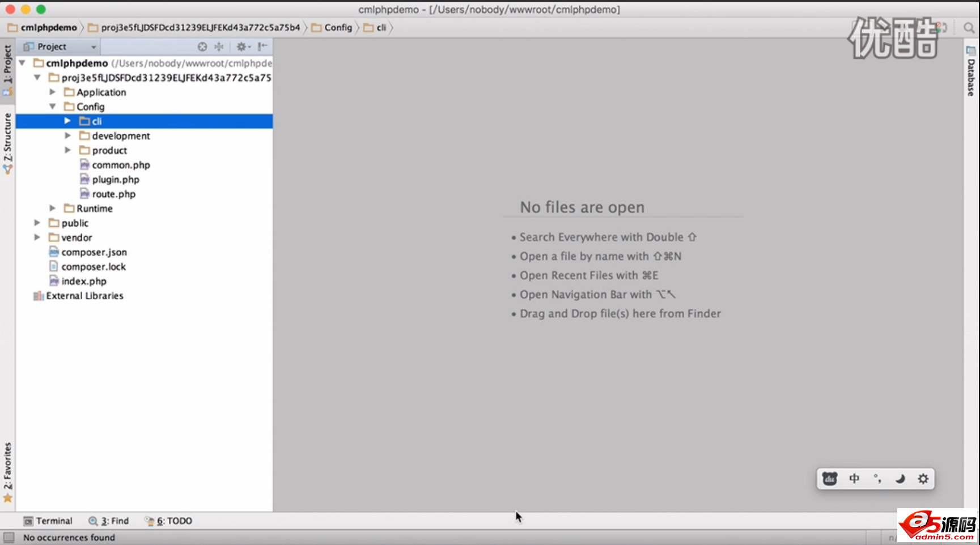Screen dimensions: 980x545
Task: Toggle the punctuation mode on the input bar
Action: click(877, 479)
